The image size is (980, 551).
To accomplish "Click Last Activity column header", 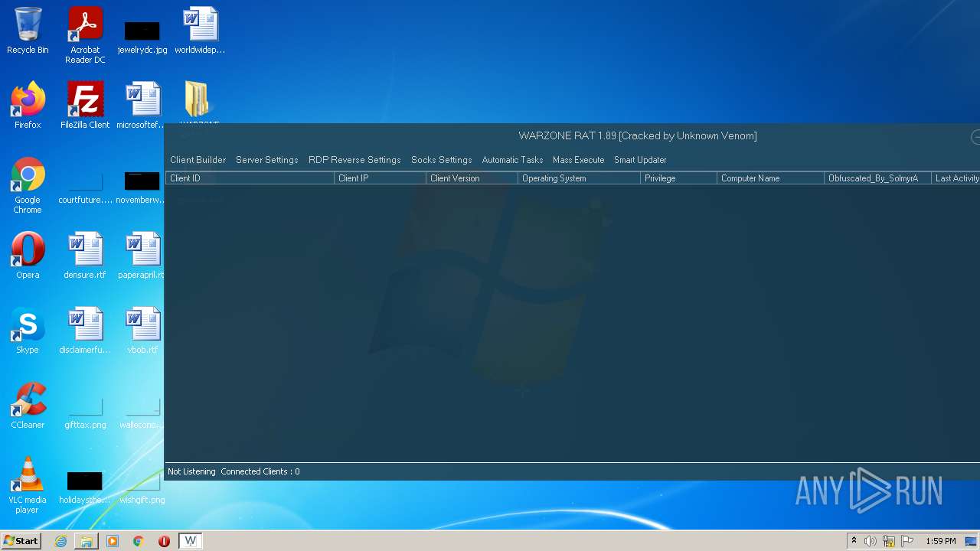I will point(955,178).
